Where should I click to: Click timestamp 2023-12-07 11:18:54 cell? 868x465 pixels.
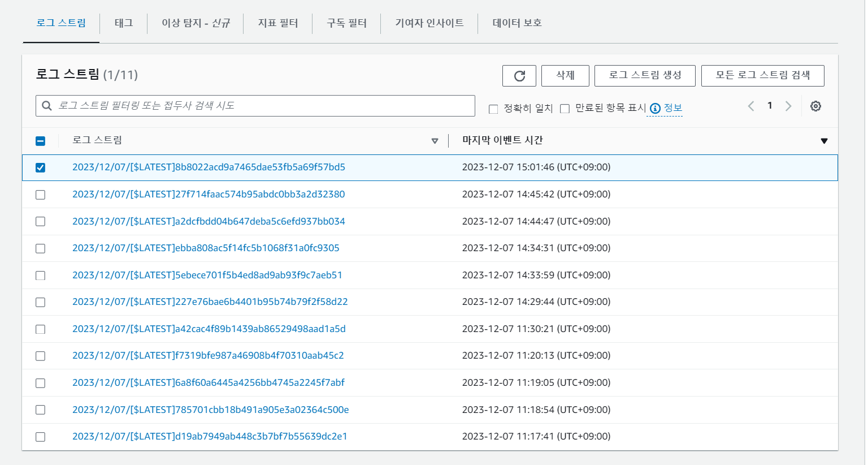(x=536, y=410)
